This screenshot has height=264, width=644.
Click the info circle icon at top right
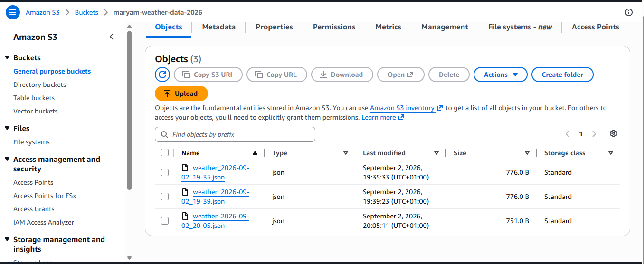click(629, 13)
